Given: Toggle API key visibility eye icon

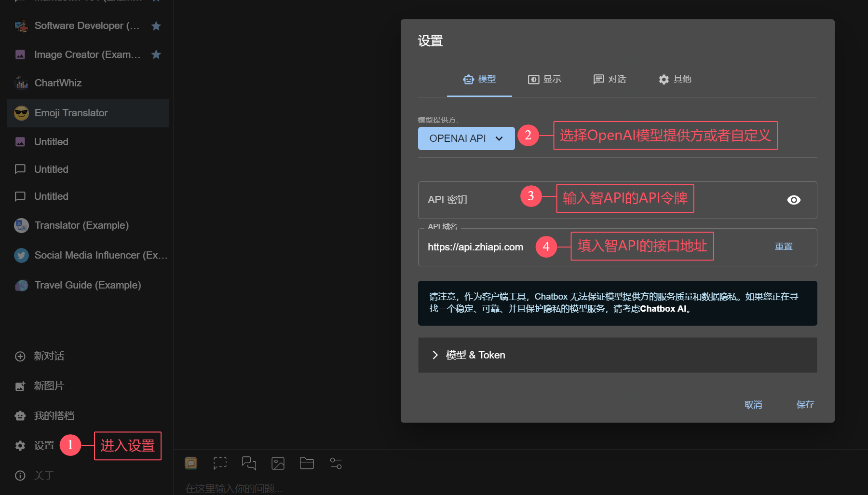Looking at the screenshot, I should click(x=794, y=200).
